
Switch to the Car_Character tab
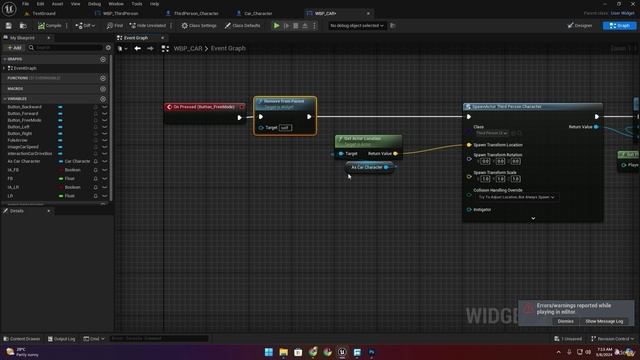(x=258, y=13)
